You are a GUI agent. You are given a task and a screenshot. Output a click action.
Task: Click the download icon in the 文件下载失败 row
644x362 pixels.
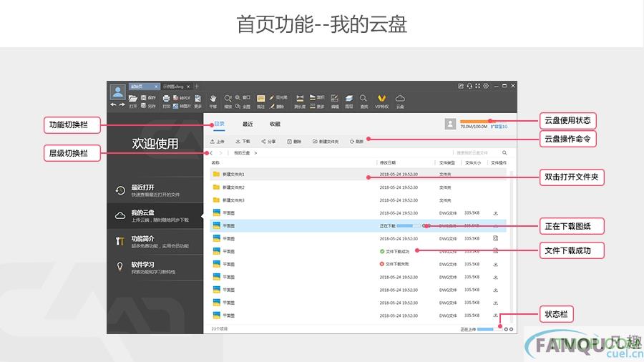pos(496,264)
